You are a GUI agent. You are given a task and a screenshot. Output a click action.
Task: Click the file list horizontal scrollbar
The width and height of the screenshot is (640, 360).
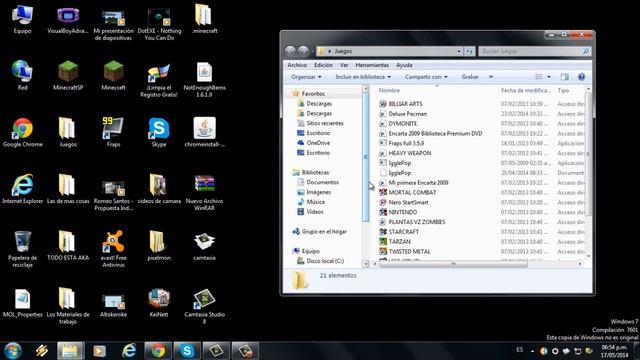[453, 264]
